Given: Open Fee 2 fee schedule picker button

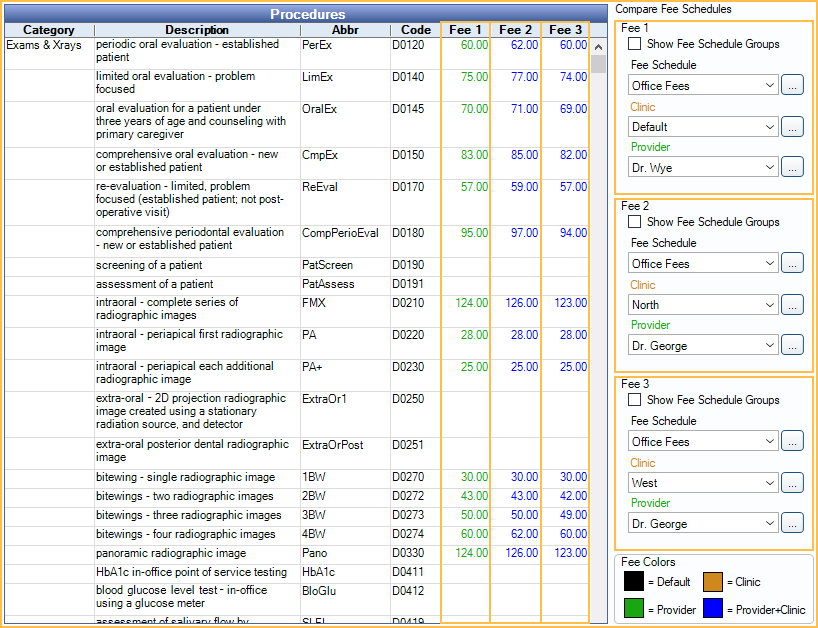Looking at the screenshot, I should (x=791, y=264).
